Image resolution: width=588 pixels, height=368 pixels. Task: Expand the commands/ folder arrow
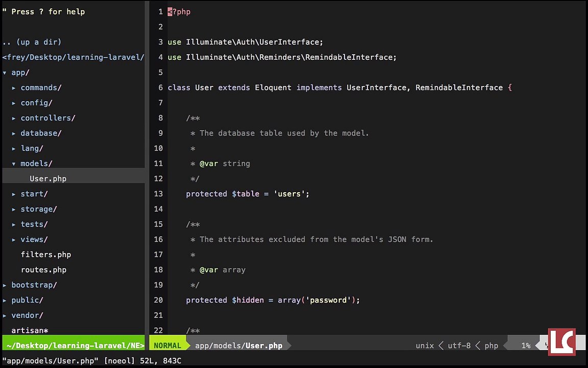[x=14, y=88]
